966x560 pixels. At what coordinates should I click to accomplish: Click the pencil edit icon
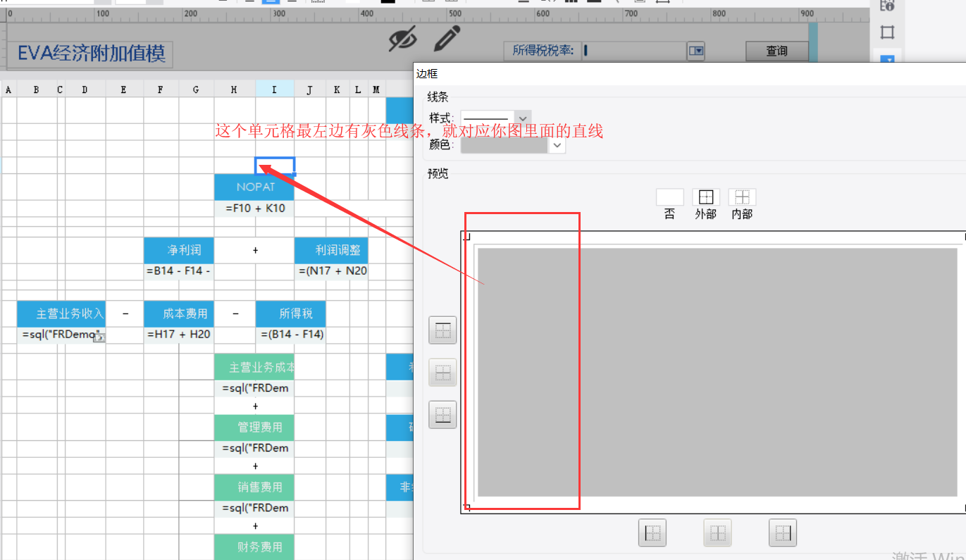(447, 39)
